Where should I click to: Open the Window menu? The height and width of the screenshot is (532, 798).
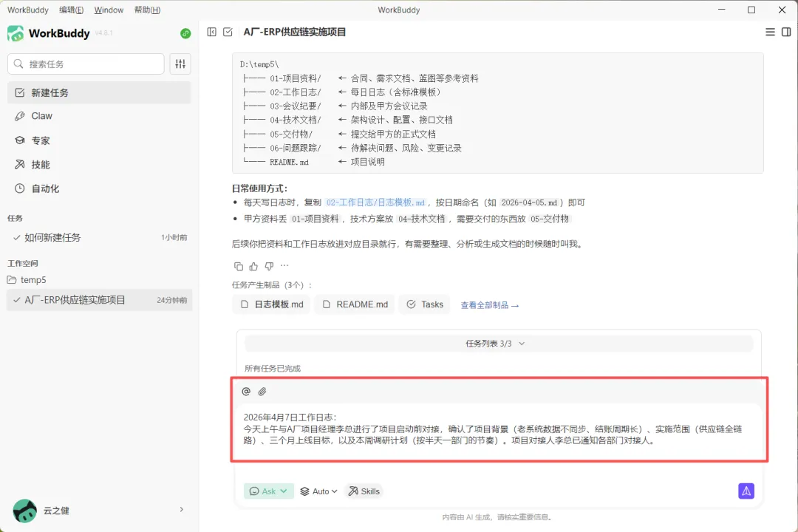point(109,10)
